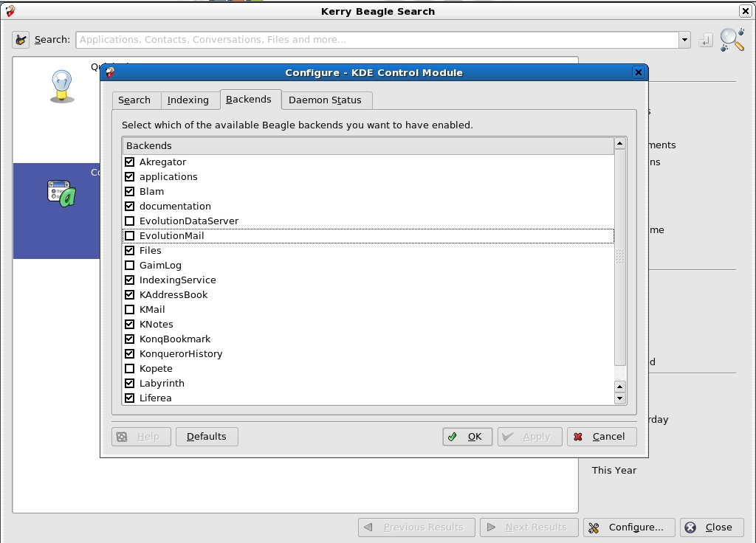Uncheck the Blam backend

(x=129, y=191)
